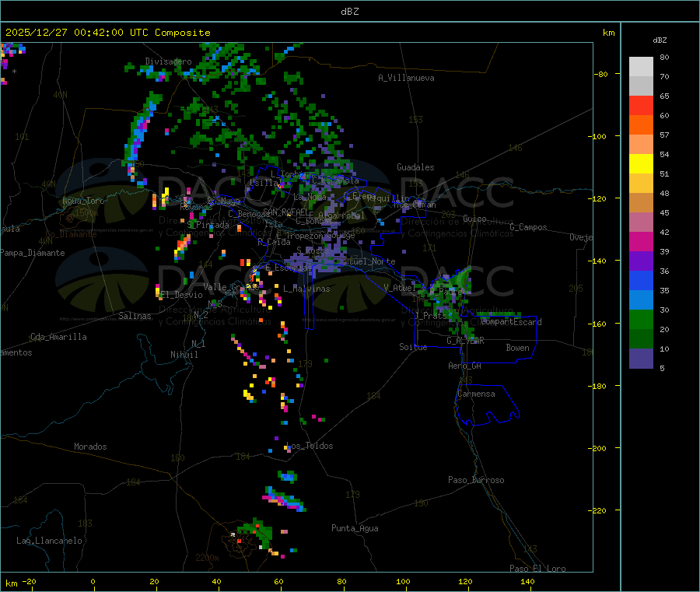Click the L_Malvinas map label
This screenshot has height=592, width=700.
click(306, 289)
